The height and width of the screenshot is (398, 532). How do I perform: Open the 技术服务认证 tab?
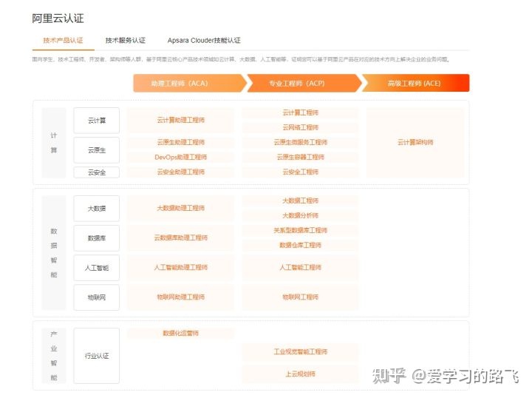click(125, 41)
